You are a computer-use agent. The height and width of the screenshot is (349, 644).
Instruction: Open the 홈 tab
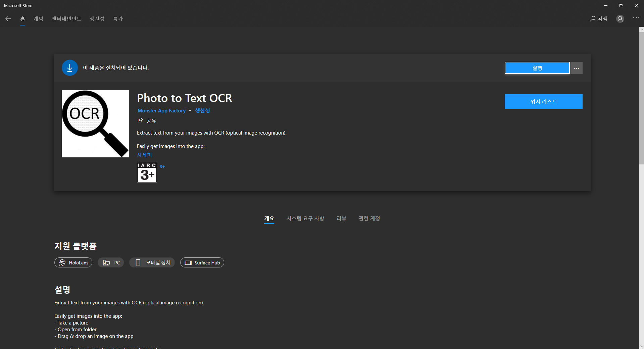22,19
